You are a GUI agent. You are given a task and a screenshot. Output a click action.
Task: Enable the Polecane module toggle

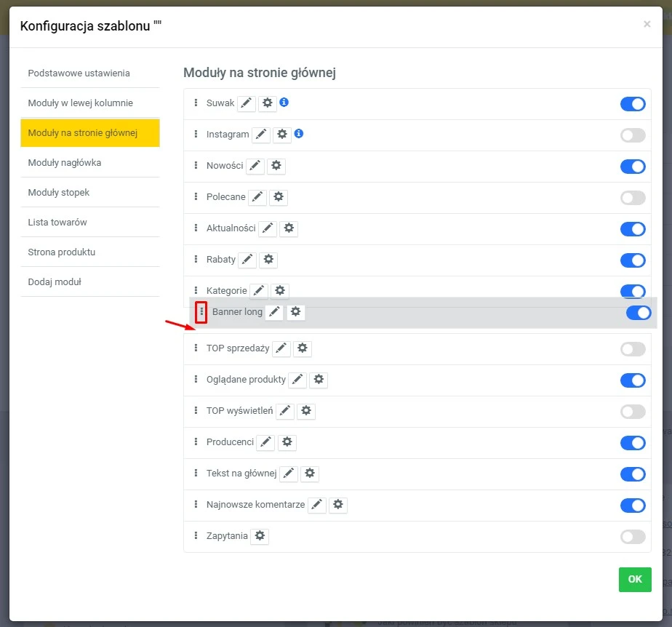click(x=632, y=198)
